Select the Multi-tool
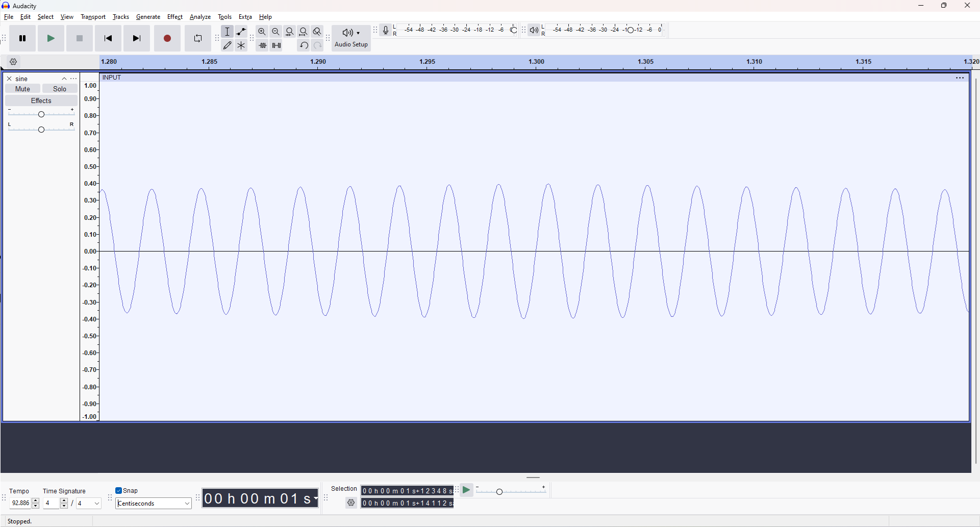The height and width of the screenshot is (527, 980). click(241, 45)
